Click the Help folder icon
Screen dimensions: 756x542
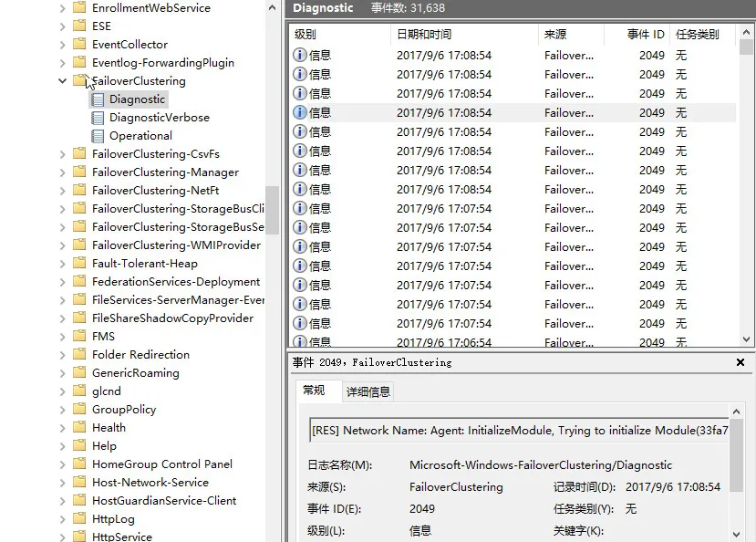coord(79,445)
